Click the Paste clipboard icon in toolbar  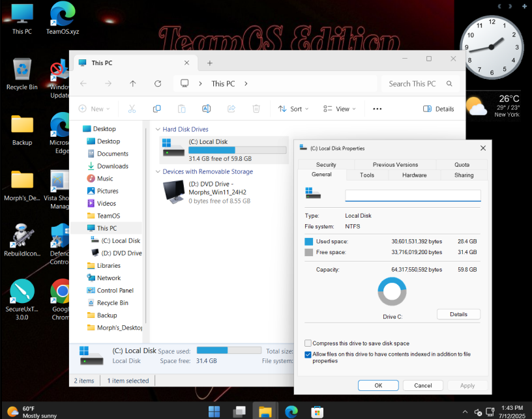(x=182, y=109)
